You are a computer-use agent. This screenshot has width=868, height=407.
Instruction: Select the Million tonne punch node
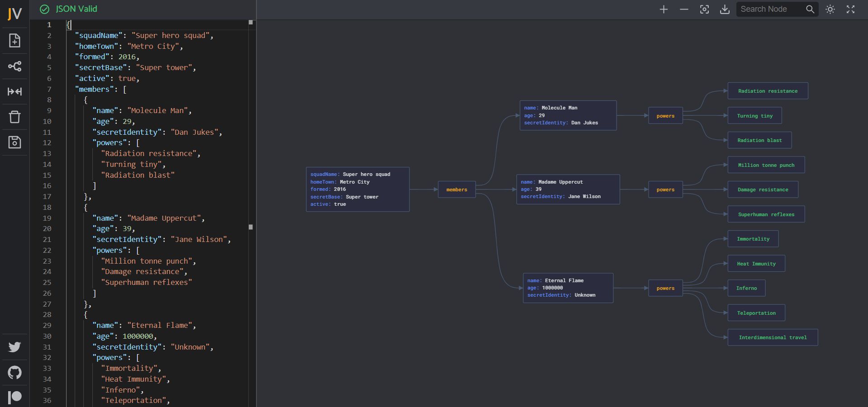click(x=766, y=165)
